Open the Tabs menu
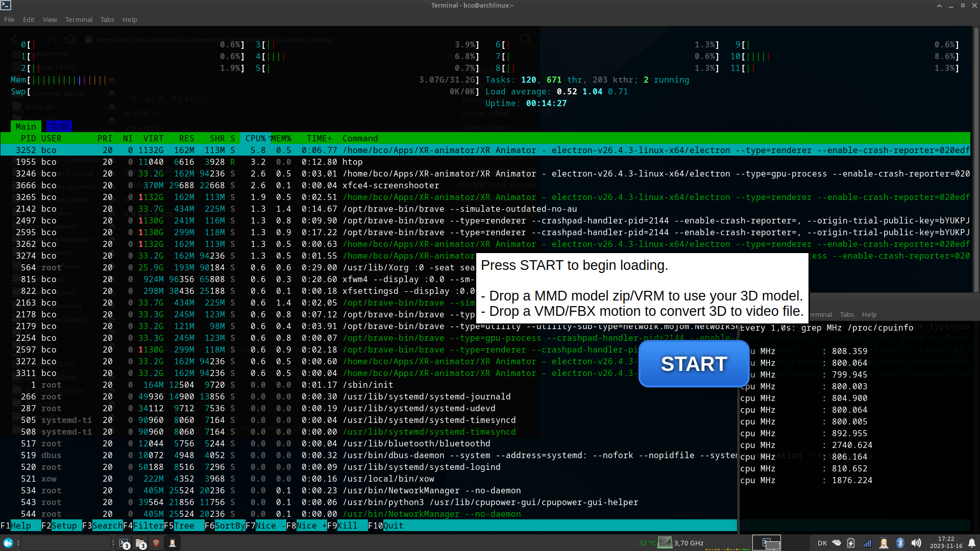Viewport: 980px width, 551px height. click(x=107, y=19)
